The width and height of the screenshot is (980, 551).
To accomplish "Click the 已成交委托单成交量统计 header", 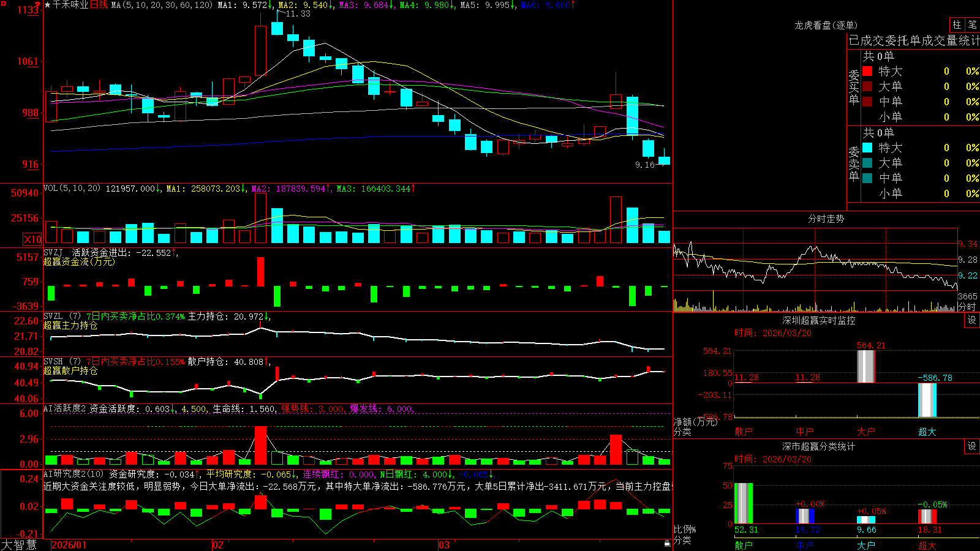I will (x=914, y=40).
